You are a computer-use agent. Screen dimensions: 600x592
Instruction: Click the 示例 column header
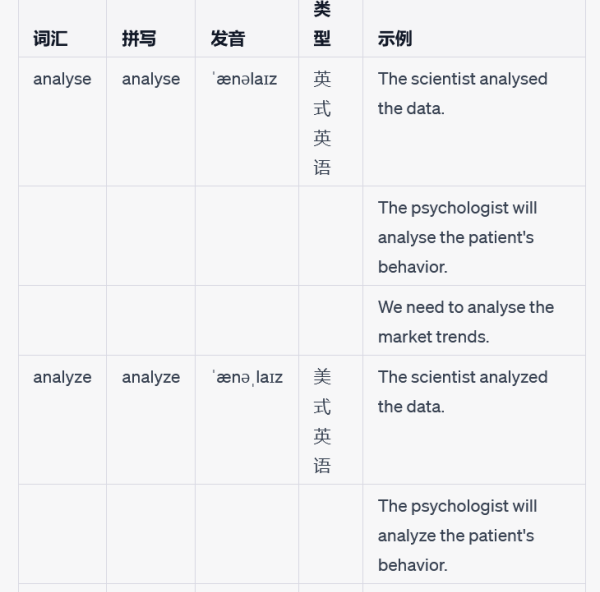pos(395,39)
